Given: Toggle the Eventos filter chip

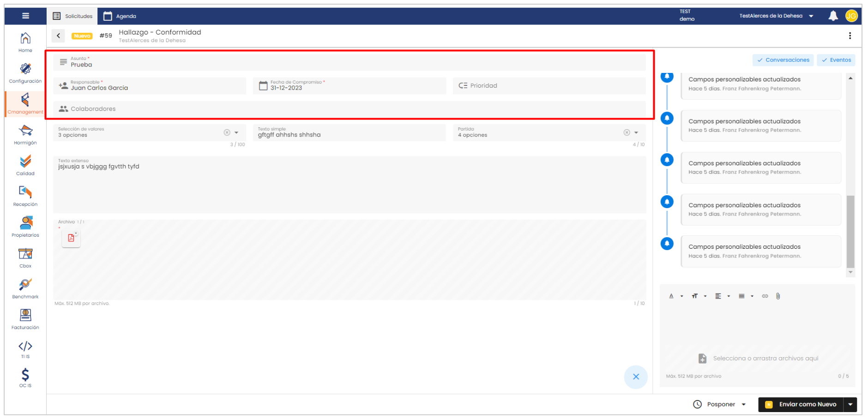Looking at the screenshot, I should pyautogui.click(x=836, y=60).
